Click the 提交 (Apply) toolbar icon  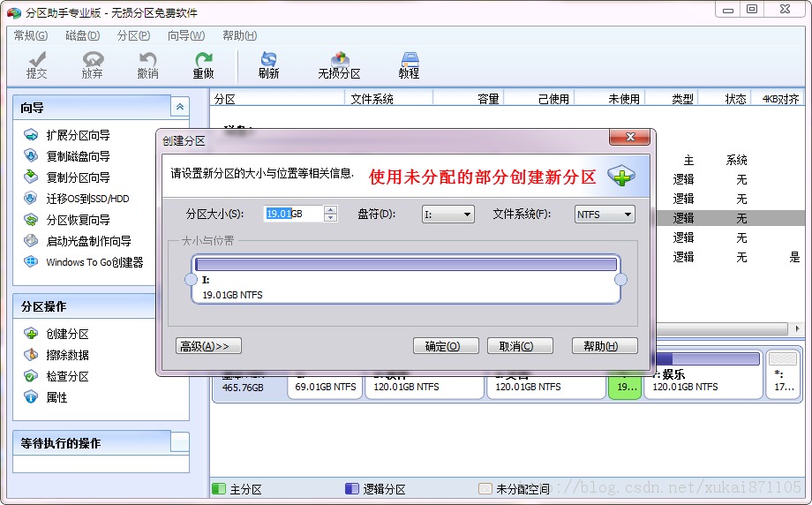(37, 64)
